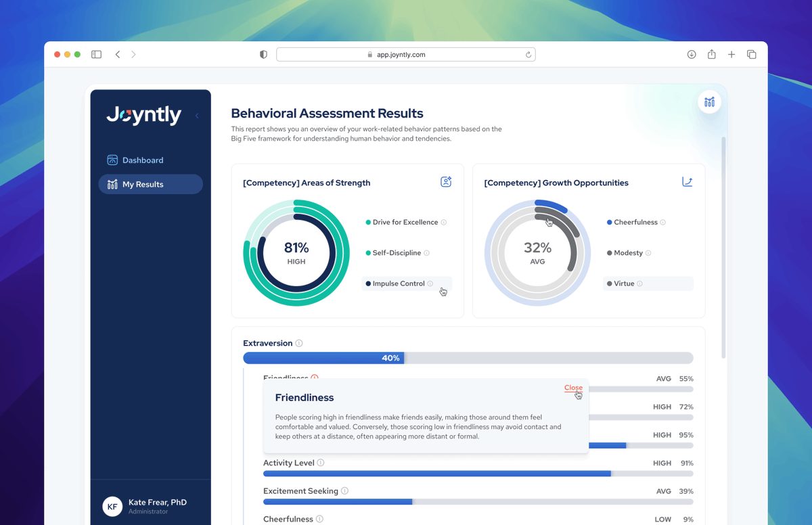Click the 81% HIGH donut center

pyautogui.click(x=296, y=253)
